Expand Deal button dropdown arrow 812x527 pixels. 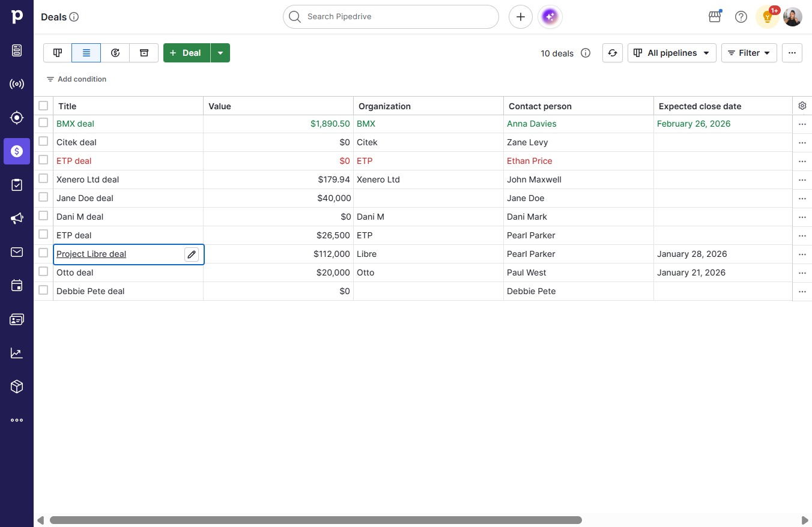[x=220, y=53]
